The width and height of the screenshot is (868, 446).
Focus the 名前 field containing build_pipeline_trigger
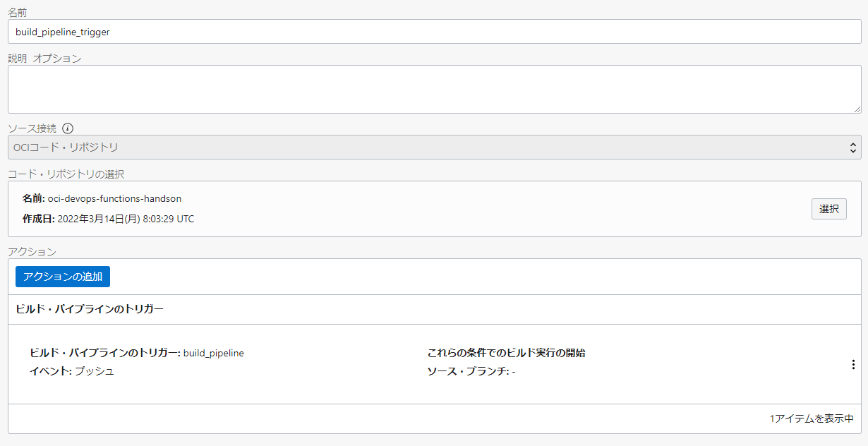pos(434,32)
